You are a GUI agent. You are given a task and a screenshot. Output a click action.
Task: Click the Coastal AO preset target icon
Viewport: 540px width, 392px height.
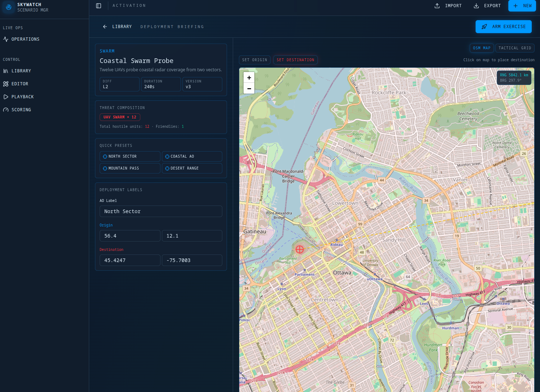click(x=167, y=157)
